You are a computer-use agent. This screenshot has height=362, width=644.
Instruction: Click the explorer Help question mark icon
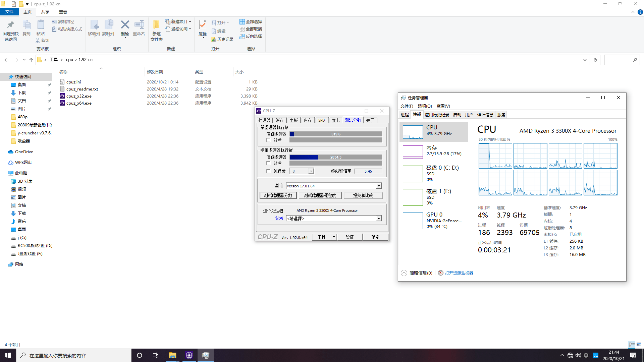pyautogui.click(x=640, y=12)
